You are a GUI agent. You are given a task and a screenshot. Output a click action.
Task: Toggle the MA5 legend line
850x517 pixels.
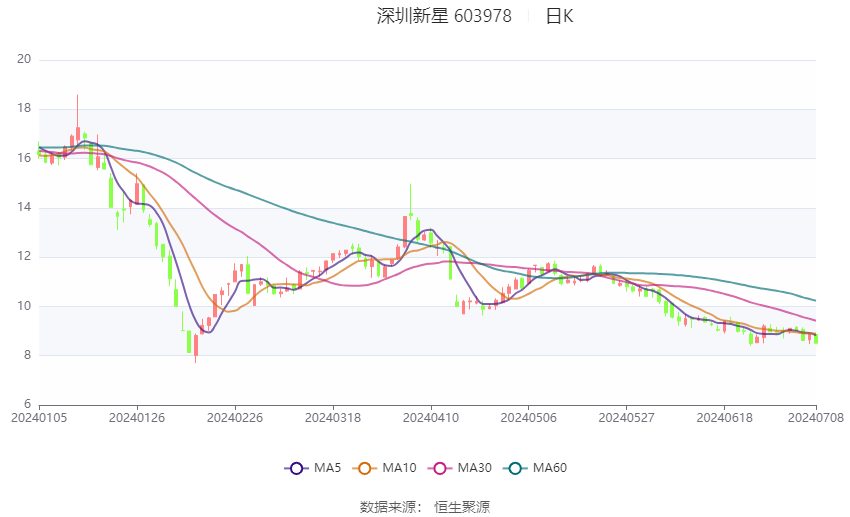[x=313, y=468]
